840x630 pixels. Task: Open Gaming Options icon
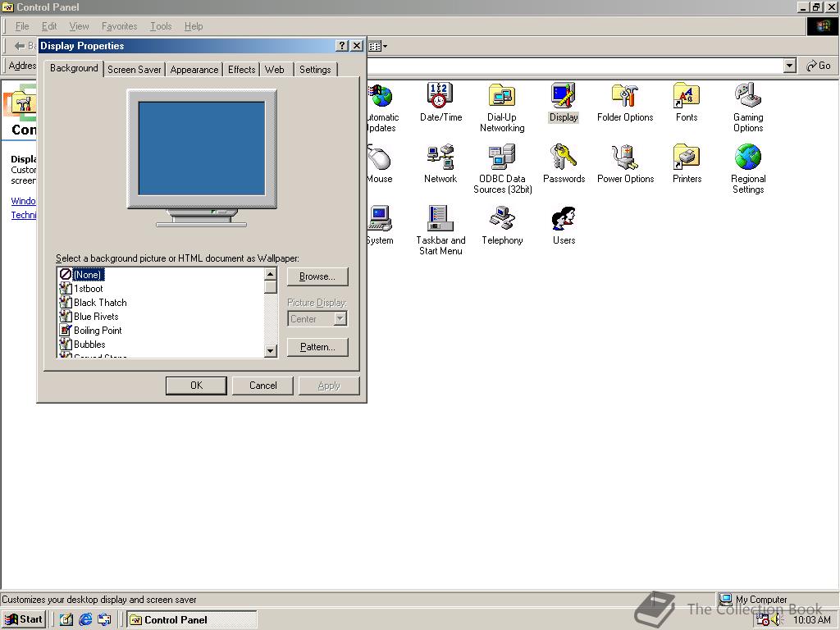coord(748,107)
